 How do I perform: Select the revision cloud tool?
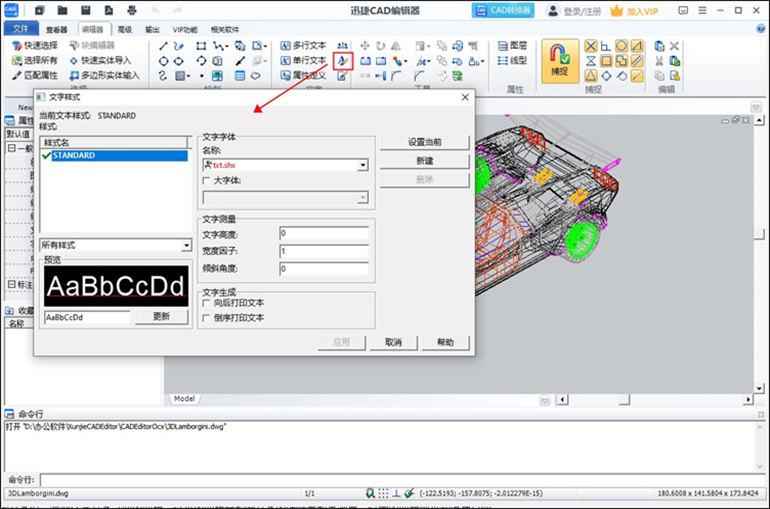[255, 76]
